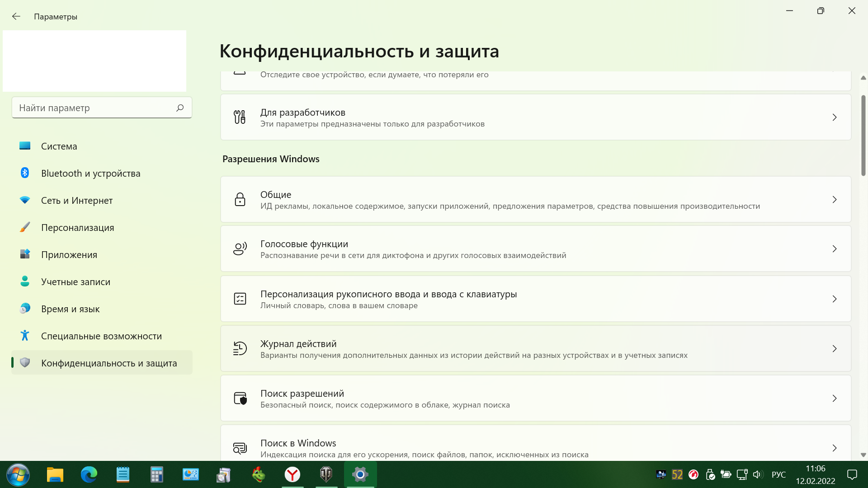This screenshot has width=868, height=488.
Task: Click the voice functions speech icon
Action: [x=240, y=249]
